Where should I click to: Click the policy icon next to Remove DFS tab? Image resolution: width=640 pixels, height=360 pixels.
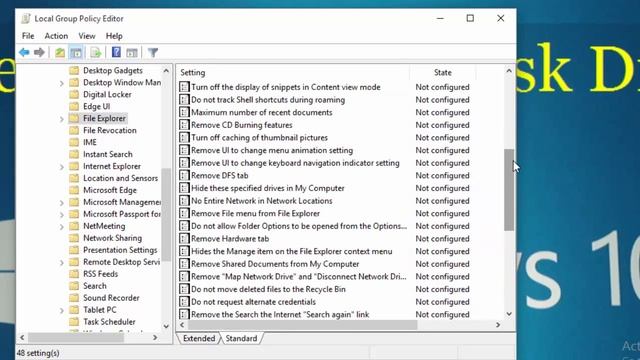pos(184,176)
